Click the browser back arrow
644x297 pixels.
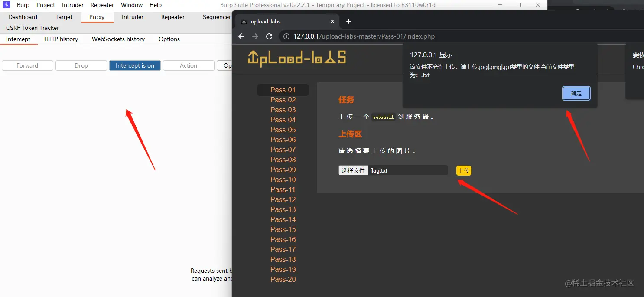242,36
